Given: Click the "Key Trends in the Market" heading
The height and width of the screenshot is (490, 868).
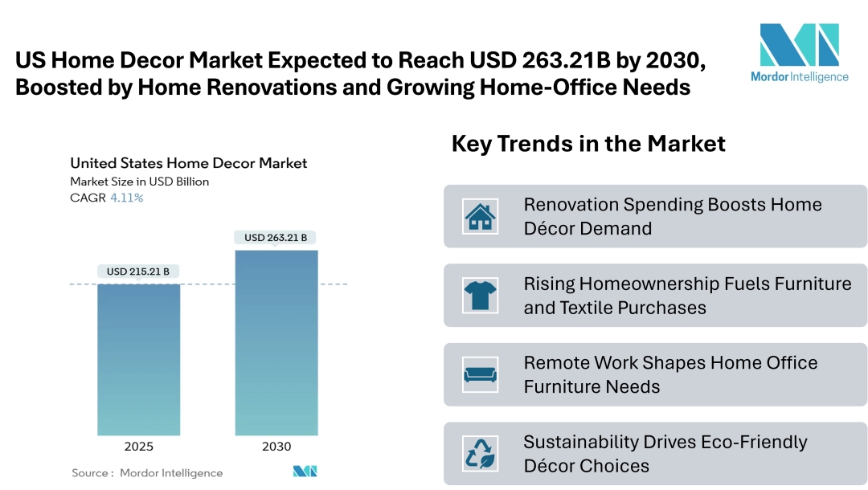Looking at the screenshot, I should click(x=588, y=144).
